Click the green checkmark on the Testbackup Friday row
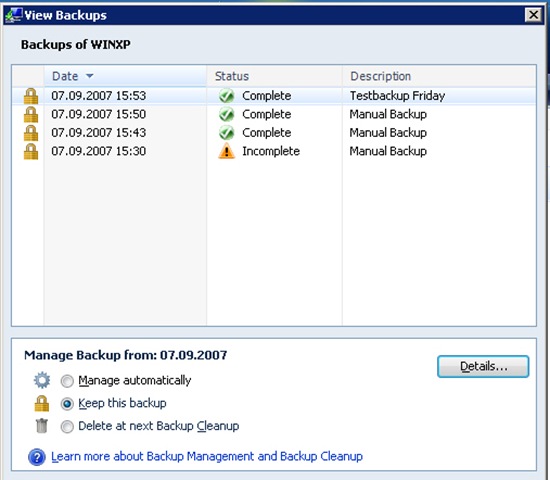The image size is (550, 480). click(227, 96)
